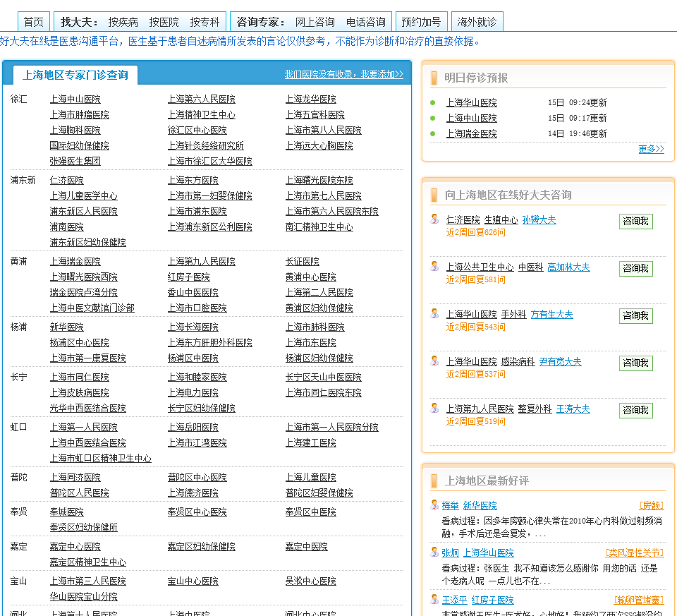Open 上海市肺科医院 link
The width and height of the screenshot is (677, 616).
click(315, 327)
